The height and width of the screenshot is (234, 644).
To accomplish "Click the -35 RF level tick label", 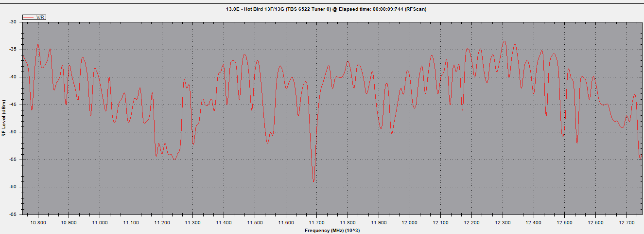I will coord(13,50).
